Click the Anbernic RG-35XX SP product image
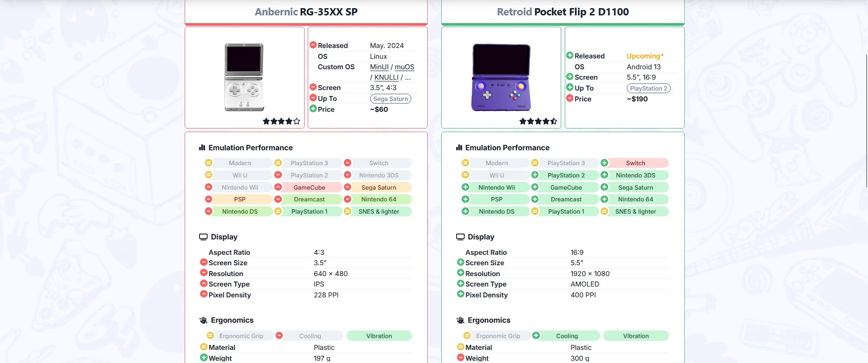 [244, 77]
